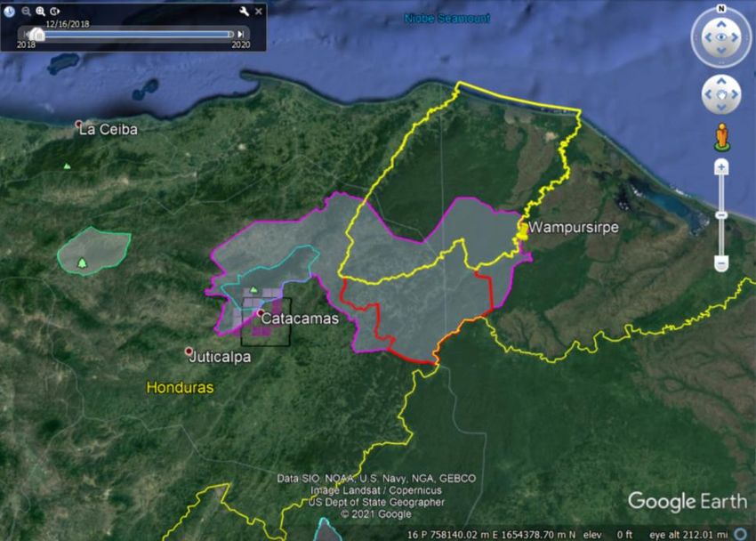Click the historical imagery clock icon
The width and height of the screenshot is (756, 541).
(10, 11)
